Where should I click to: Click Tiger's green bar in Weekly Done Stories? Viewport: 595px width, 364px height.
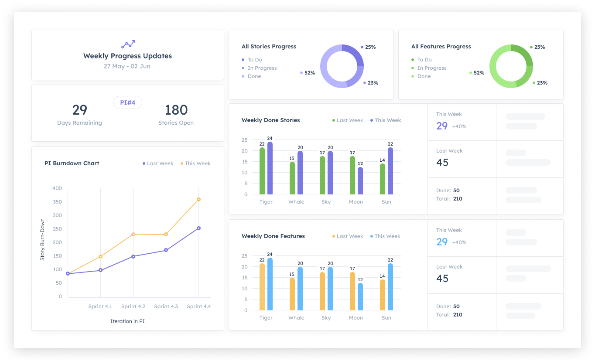pos(262,171)
